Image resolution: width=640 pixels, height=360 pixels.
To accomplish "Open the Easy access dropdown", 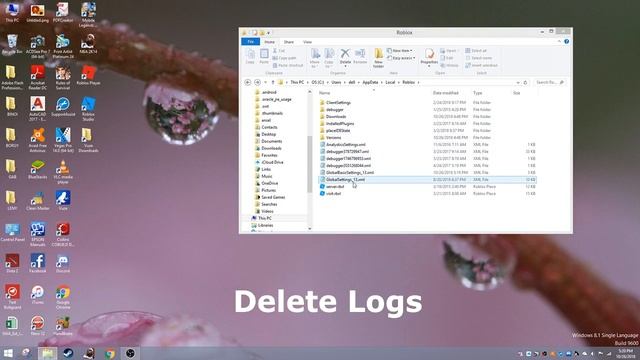I will pyautogui.click(x=402, y=58).
